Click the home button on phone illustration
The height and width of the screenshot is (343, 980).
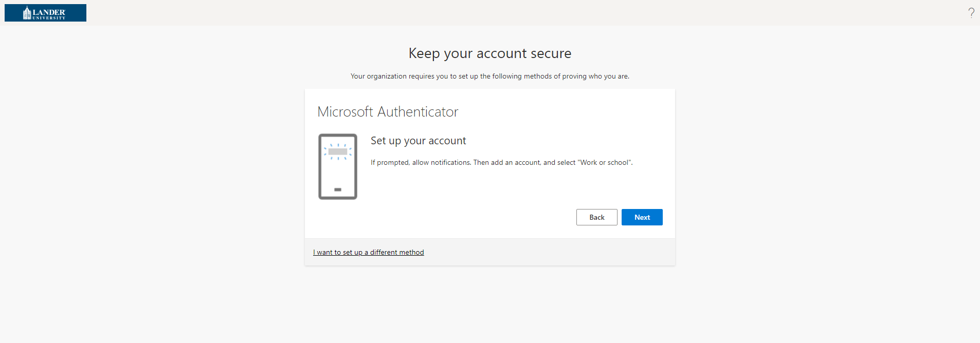(x=338, y=189)
